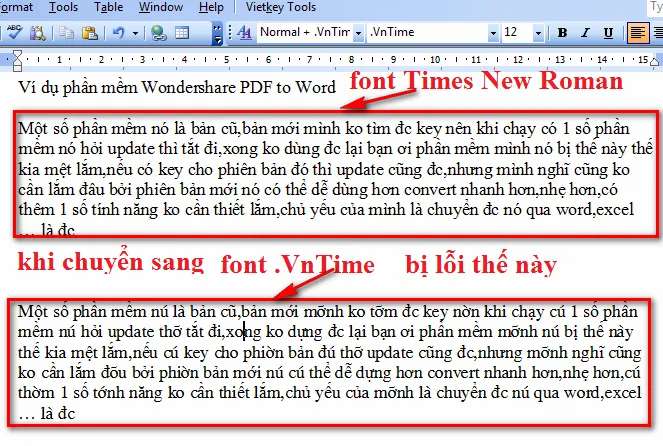Open the Undo history dropdown arrow
This screenshot has height=446, width=663.
(x=135, y=33)
